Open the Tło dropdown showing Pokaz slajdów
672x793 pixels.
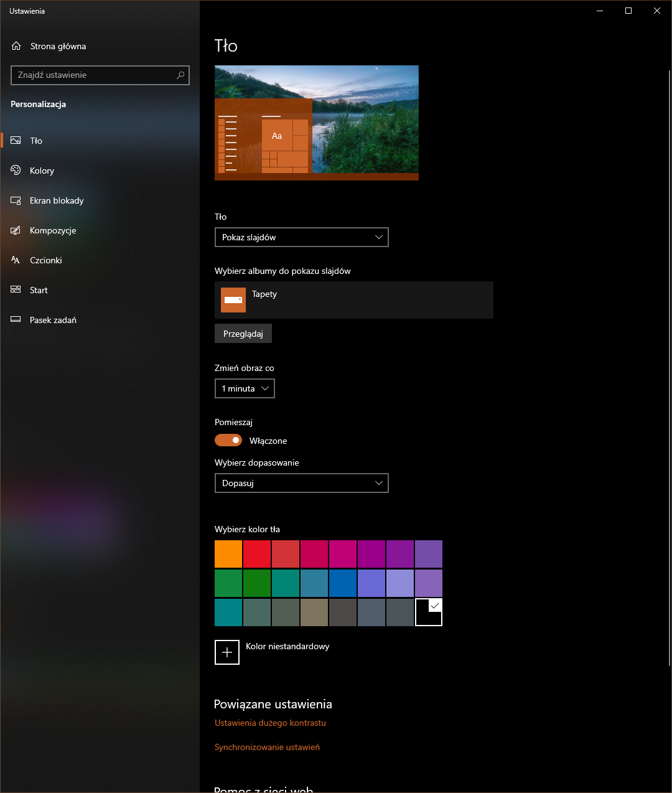coord(301,237)
